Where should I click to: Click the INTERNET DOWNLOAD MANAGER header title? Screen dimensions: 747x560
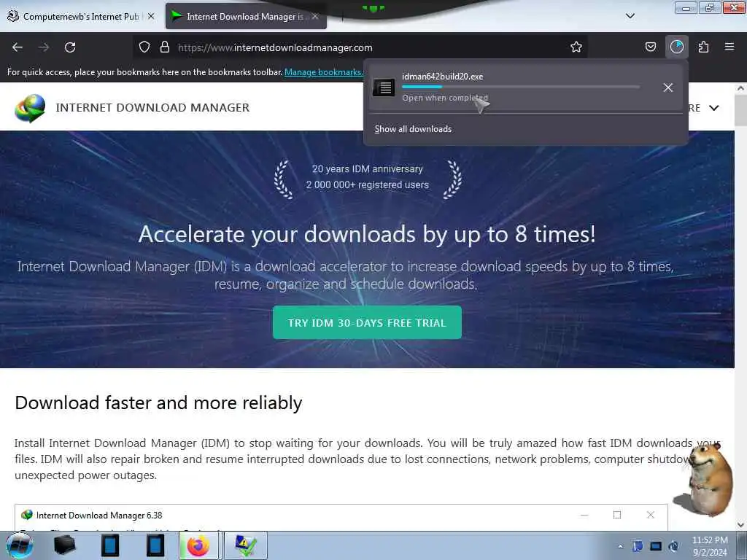152,108
